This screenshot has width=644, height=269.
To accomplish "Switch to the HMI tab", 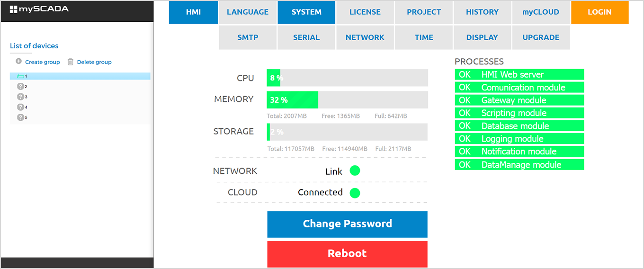I will [x=193, y=12].
